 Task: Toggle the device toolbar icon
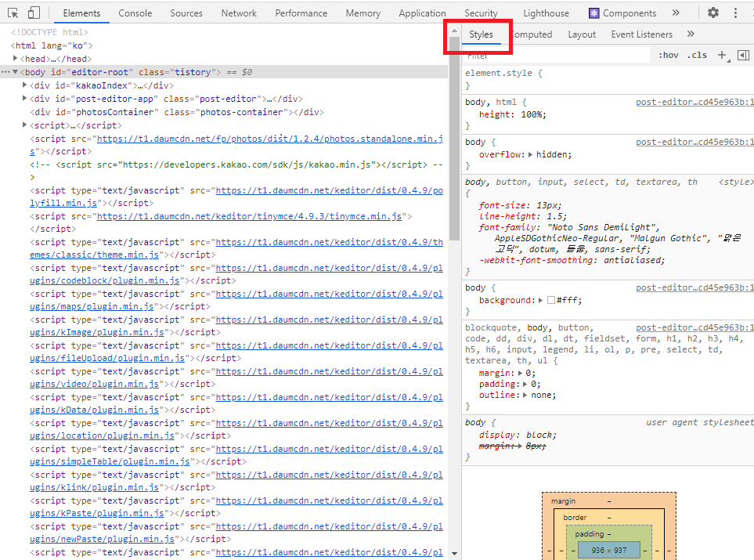tap(34, 13)
